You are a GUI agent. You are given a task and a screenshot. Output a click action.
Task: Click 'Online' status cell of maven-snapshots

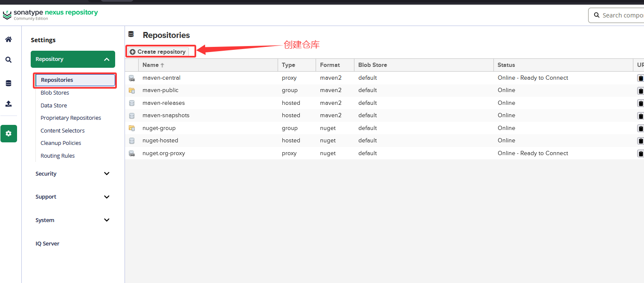(506, 116)
